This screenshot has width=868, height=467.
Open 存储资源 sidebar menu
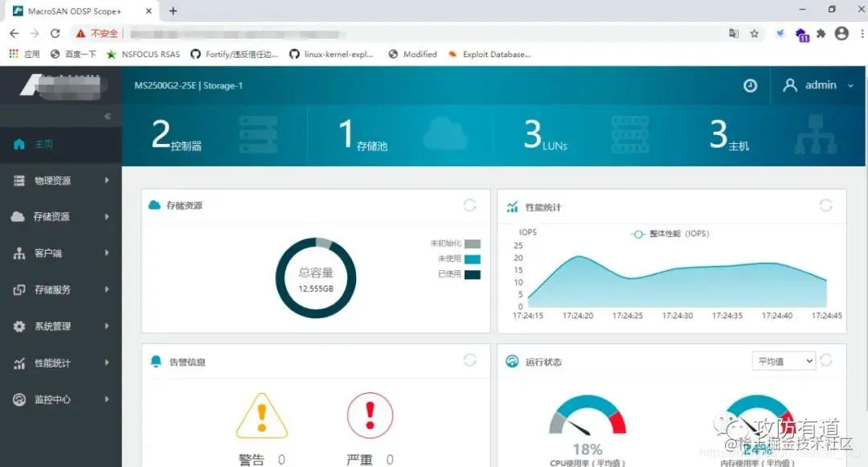61,217
